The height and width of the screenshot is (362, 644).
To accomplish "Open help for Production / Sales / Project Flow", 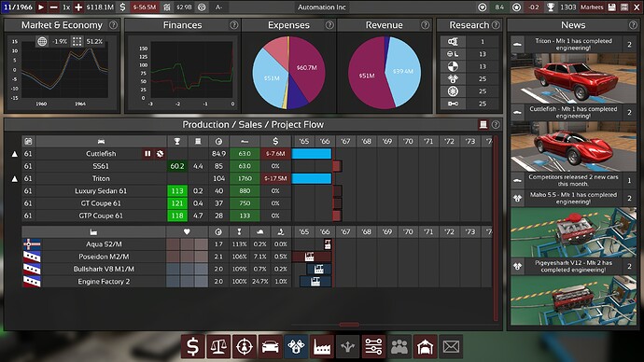I will click(x=496, y=124).
